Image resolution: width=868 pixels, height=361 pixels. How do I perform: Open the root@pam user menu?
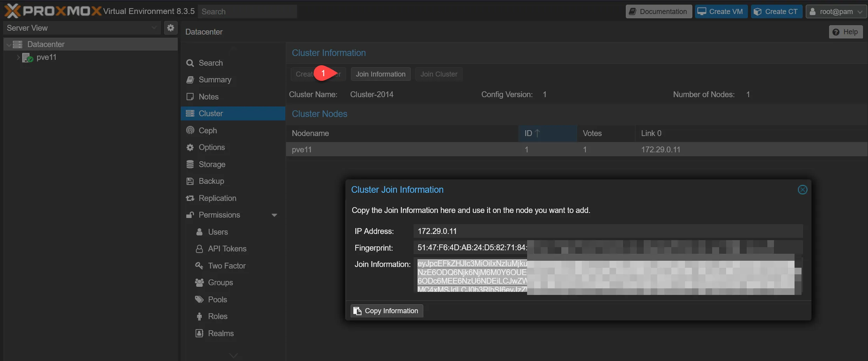tap(836, 12)
